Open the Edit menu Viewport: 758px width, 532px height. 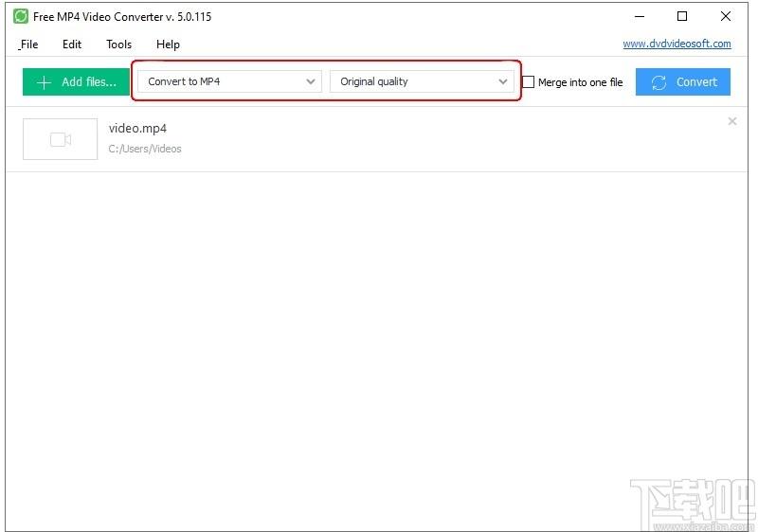point(72,44)
